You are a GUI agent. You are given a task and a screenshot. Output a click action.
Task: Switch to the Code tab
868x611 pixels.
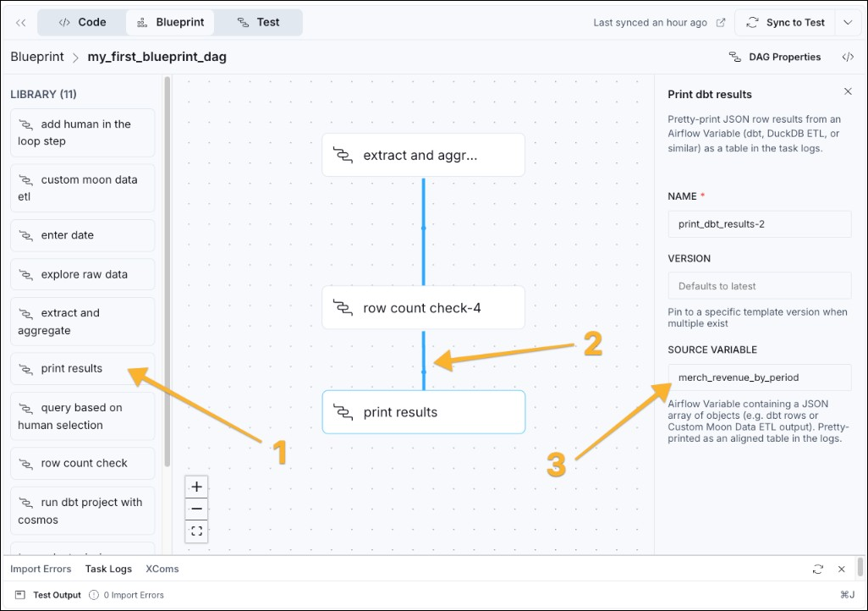[x=82, y=22]
